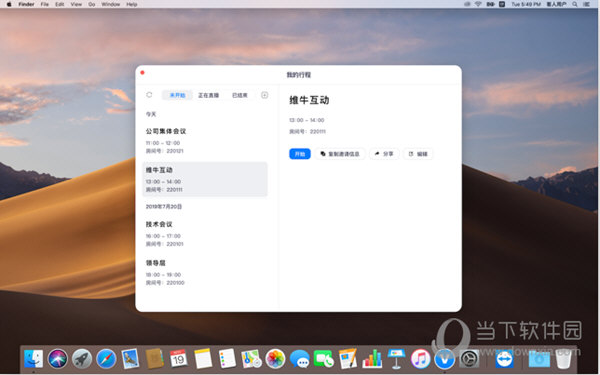600x375 pixels.
Task: Open Safari compass icon in Dock
Action: pyautogui.click(x=106, y=359)
